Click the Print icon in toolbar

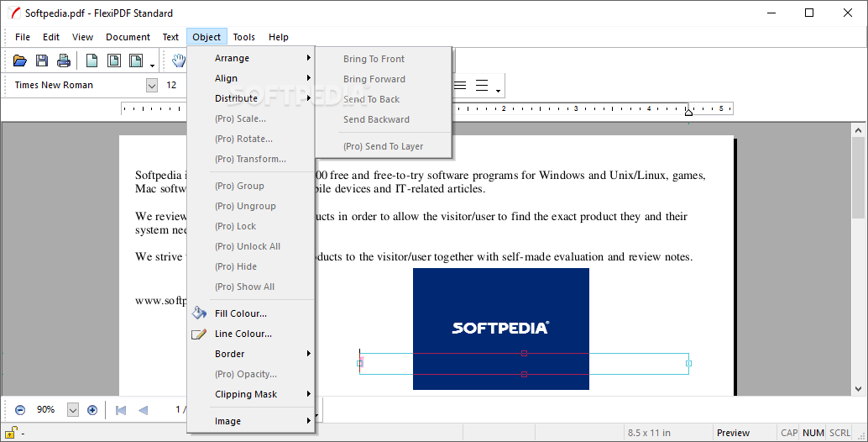[x=64, y=61]
